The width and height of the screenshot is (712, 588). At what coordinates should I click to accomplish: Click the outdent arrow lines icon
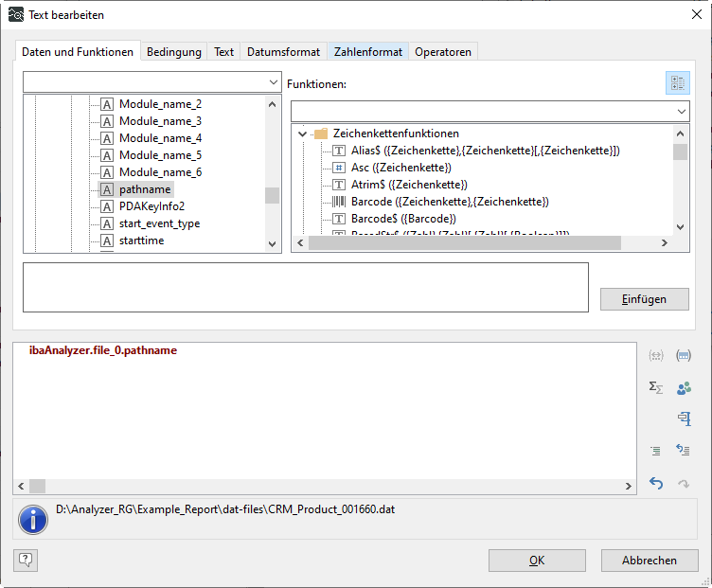[684, 451]
